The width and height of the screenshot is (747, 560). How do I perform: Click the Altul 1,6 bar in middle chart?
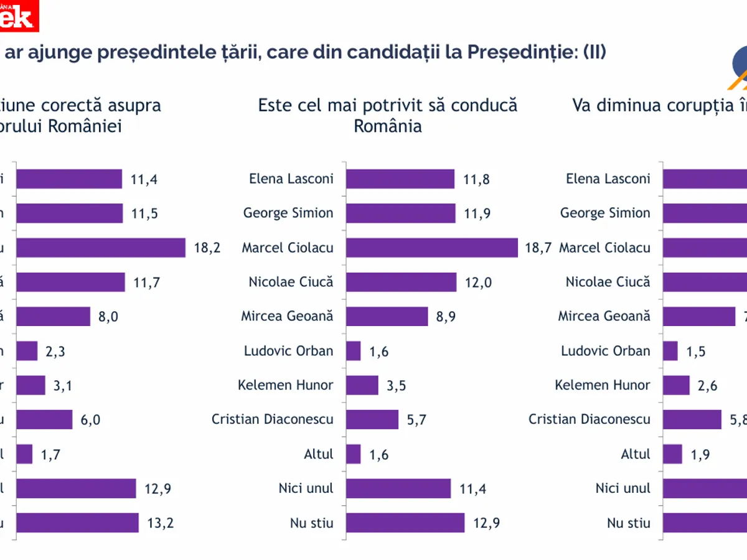353,454
